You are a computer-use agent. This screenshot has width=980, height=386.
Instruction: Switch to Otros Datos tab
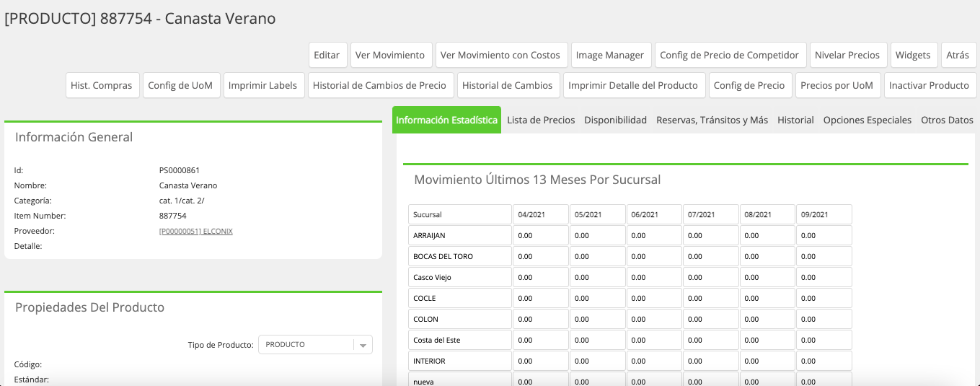pos(947,120)
